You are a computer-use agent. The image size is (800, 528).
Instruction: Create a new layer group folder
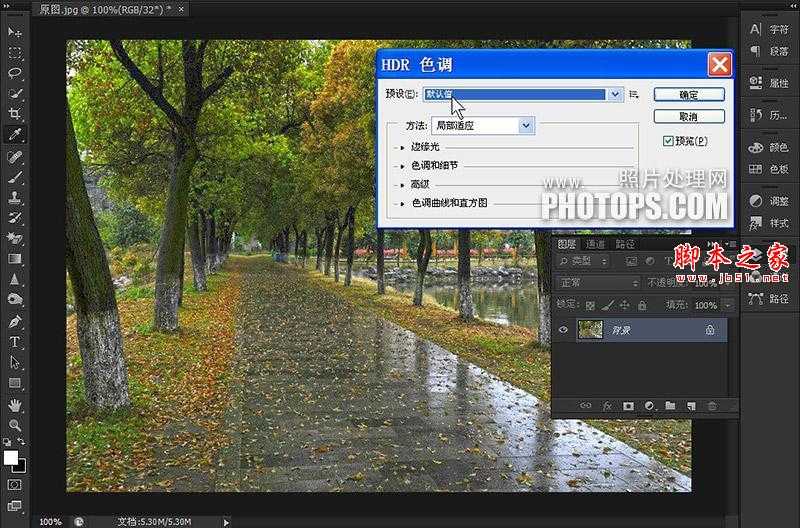point(670,406)
